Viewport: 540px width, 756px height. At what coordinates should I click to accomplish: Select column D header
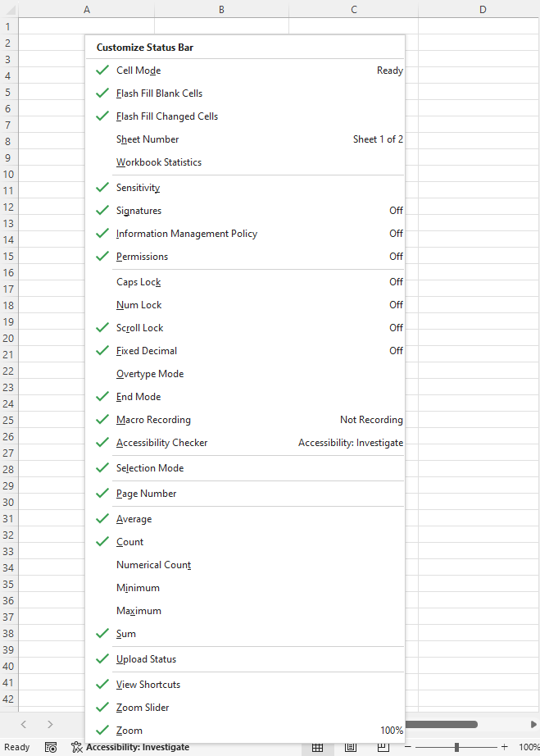483,9
